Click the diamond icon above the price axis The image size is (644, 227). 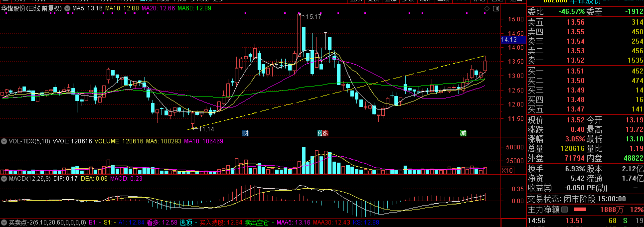click(487, 9)
